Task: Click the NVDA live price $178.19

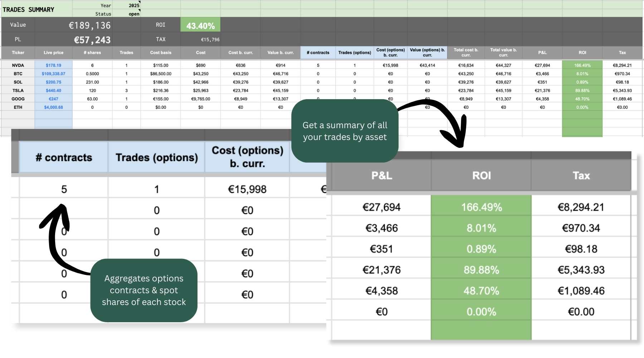Action: 53,66
